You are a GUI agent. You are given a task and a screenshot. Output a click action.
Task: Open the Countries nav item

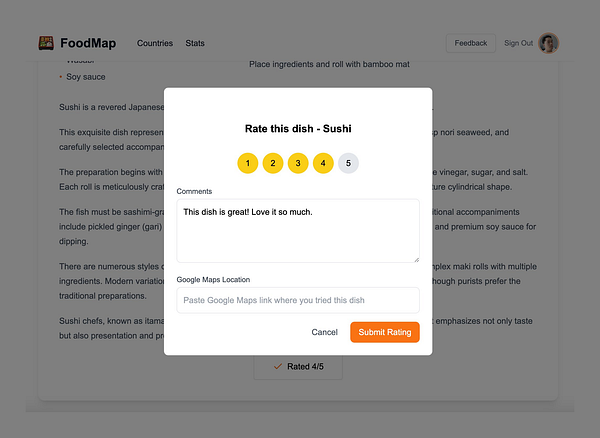coord(155,43)
